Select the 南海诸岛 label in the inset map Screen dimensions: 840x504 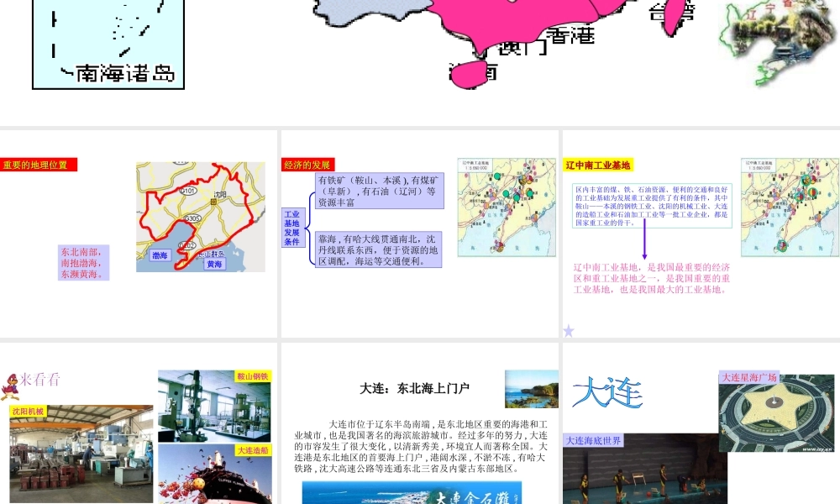(x=125, y=73)
